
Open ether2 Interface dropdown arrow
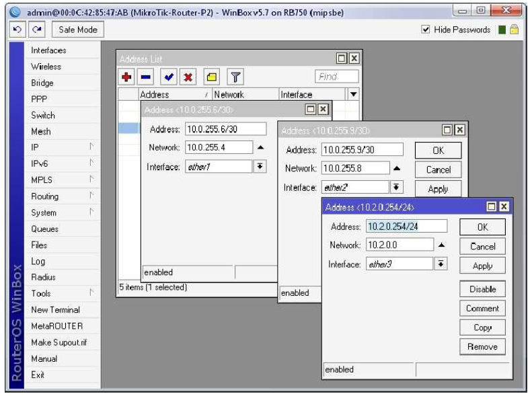(x=396, y=187)
